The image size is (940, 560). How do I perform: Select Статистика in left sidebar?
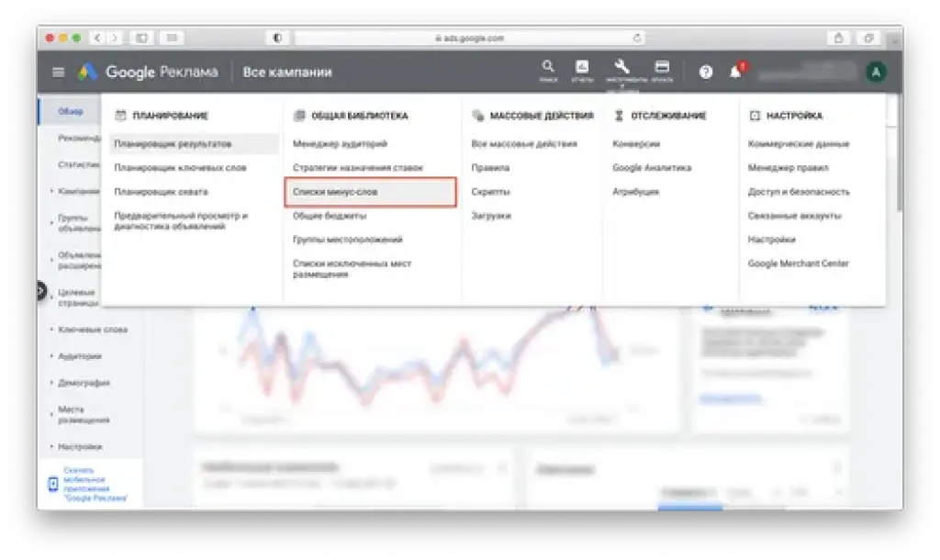click(79, 164)
